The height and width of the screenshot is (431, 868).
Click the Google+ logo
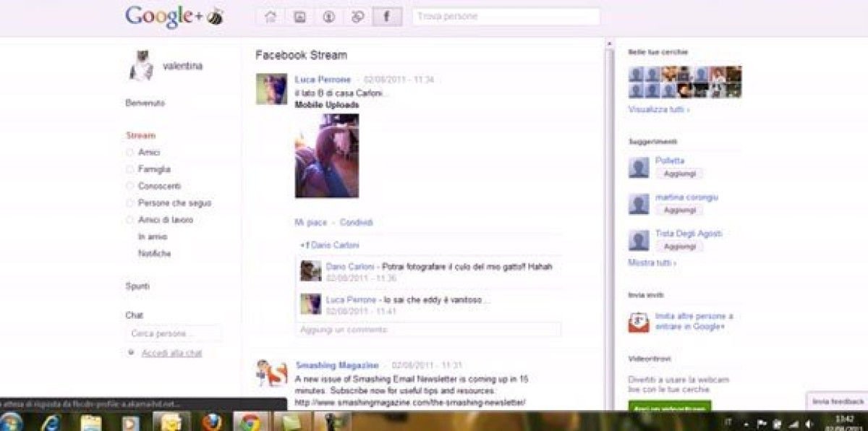point(164,17)
